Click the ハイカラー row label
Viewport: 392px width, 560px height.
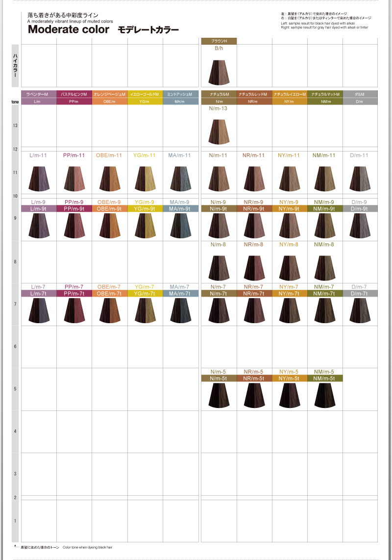pyautogui.click(x=15, y=66)
